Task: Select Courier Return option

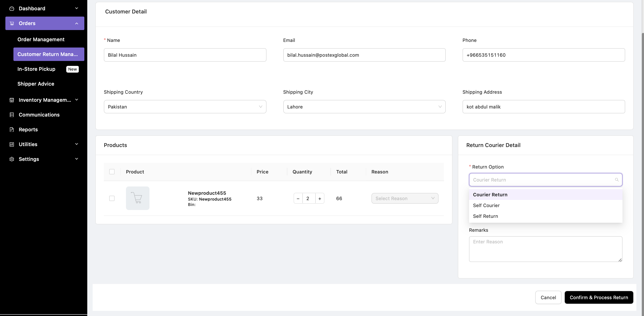Action: pos(546,195)
